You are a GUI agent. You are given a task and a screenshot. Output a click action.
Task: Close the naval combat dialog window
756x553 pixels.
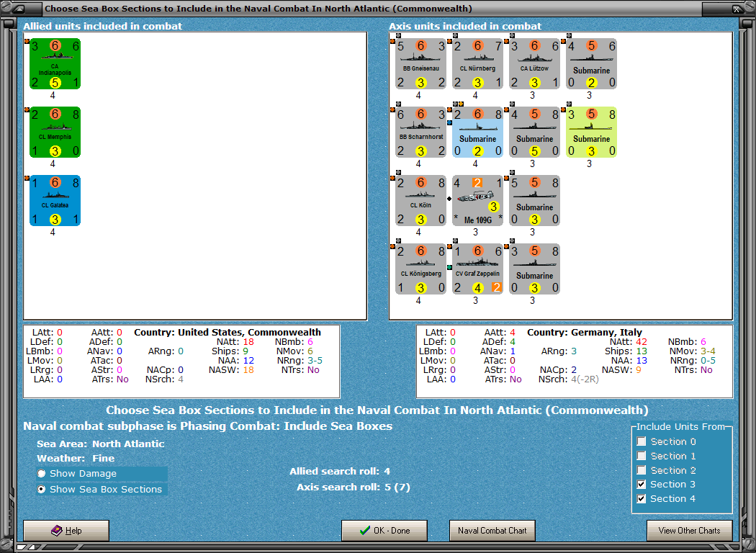737,8
